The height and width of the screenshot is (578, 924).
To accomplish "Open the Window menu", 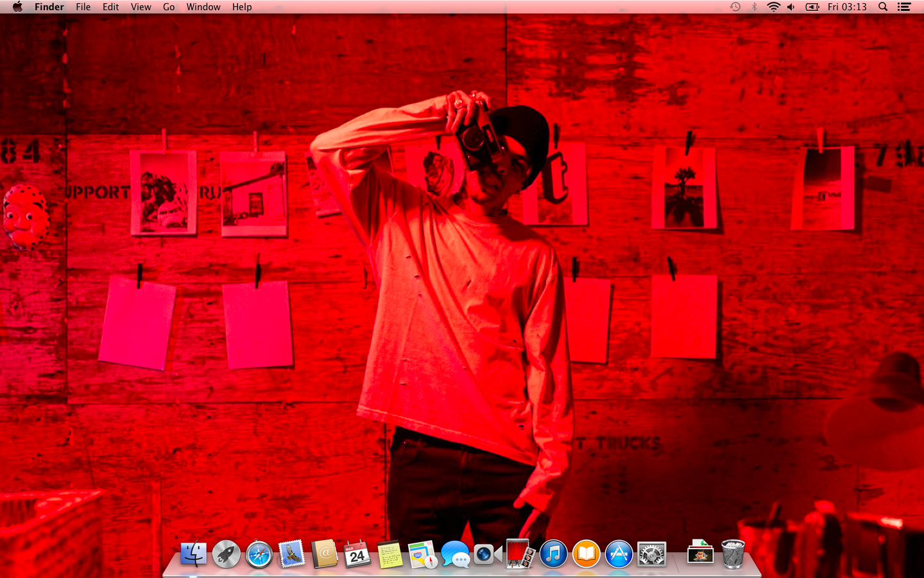I will coord(203,7).
